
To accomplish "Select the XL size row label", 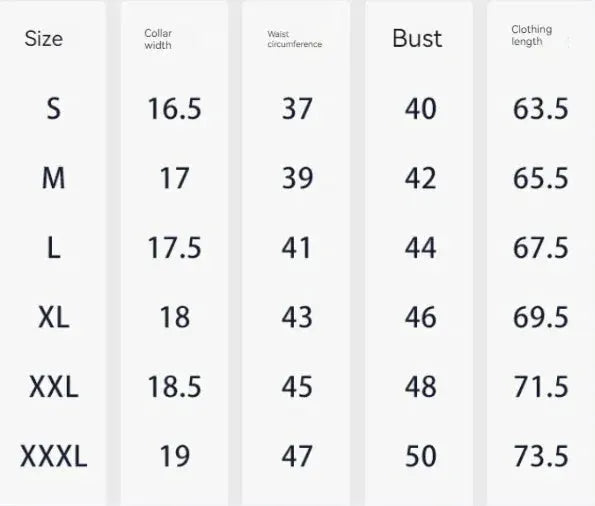I will click(54, 317).
